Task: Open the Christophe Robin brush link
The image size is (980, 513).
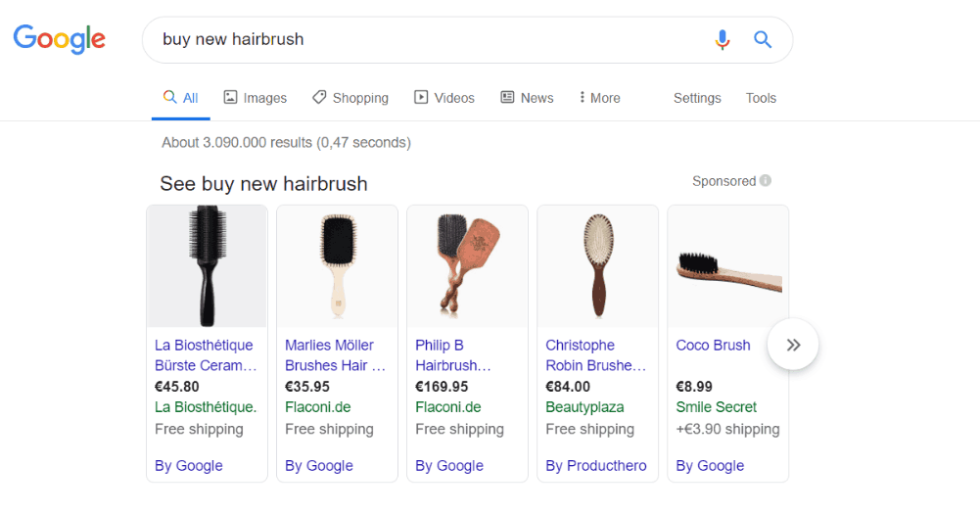Action: (x=596, y=355)
